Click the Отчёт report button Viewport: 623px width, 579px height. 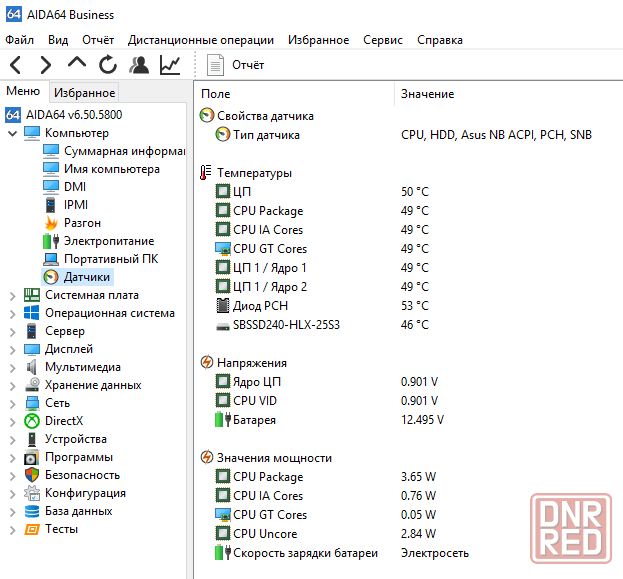tap(236, 65)
